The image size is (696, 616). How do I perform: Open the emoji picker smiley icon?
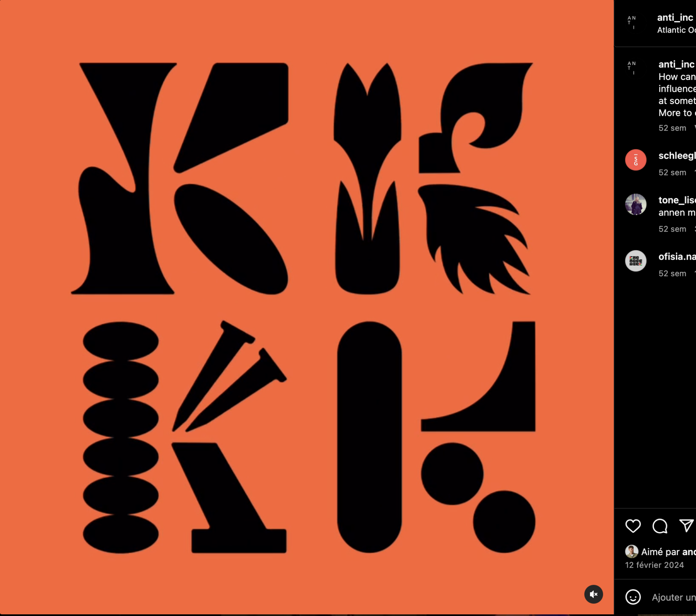click(x=633, y=597)
